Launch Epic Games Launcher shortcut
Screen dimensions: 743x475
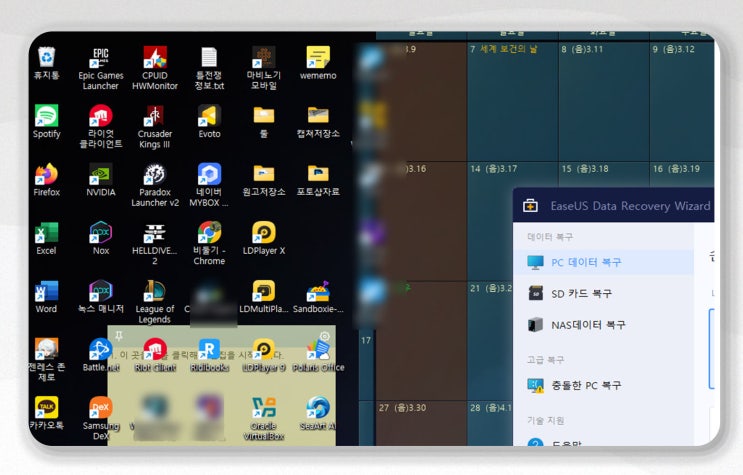tap(100, 68)
